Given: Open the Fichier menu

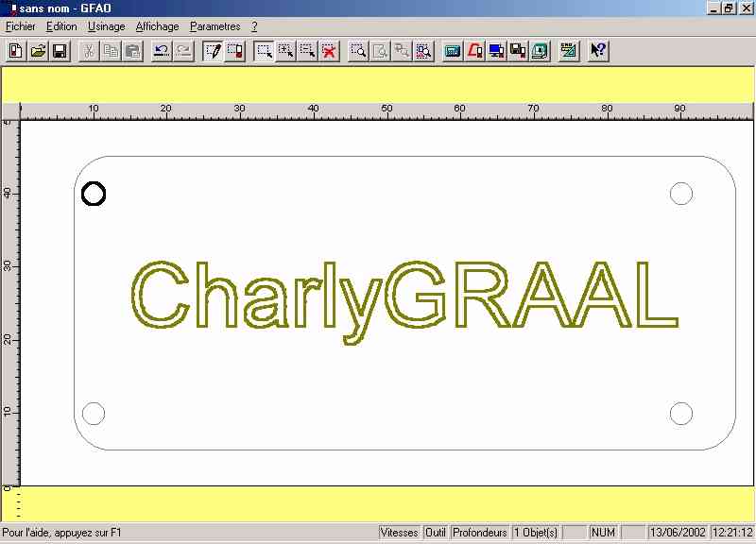Looking at the screenshot, I should 21,26.
